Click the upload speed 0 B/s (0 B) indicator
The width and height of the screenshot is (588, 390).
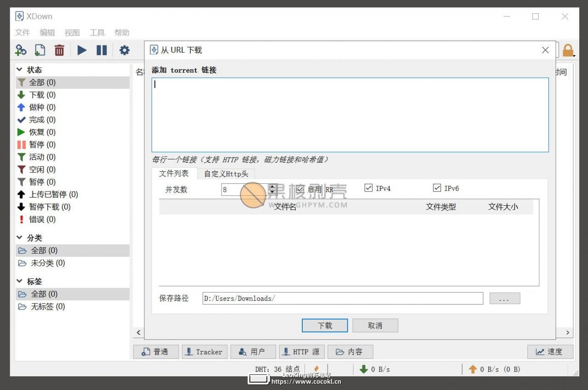pos(494,369)
